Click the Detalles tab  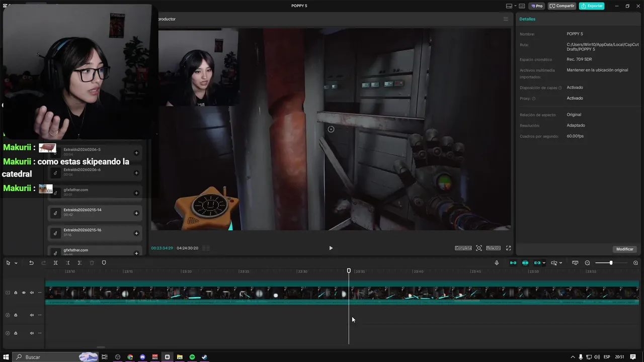point(527,19)
